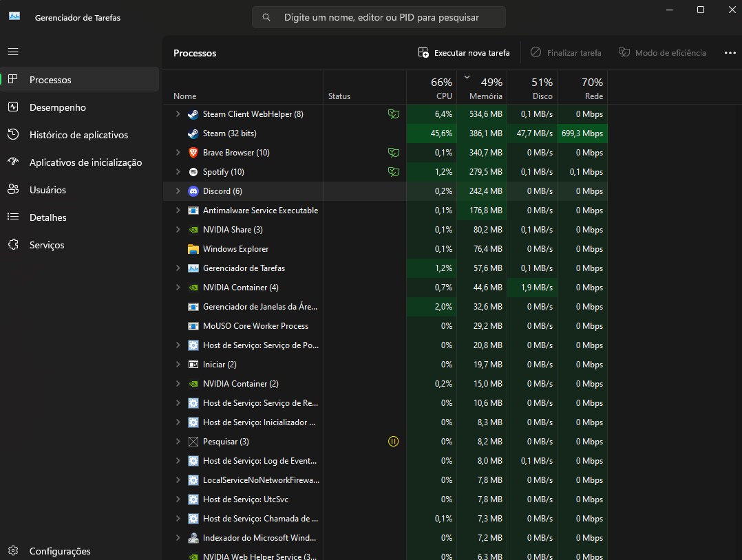Sort by the Status column header
This screenshot has height=560, width=742.
[x=365, y=87]
